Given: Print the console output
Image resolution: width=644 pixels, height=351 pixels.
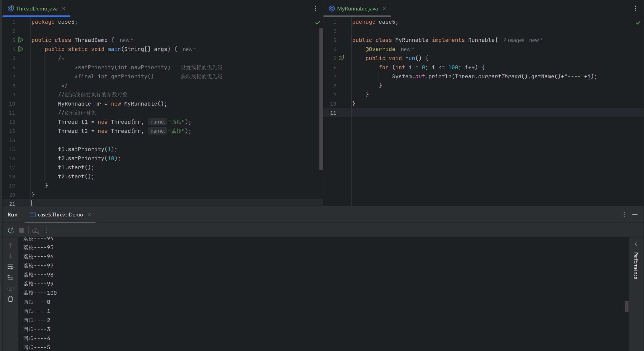Looking at the screenshot, I should click(10, 288).
